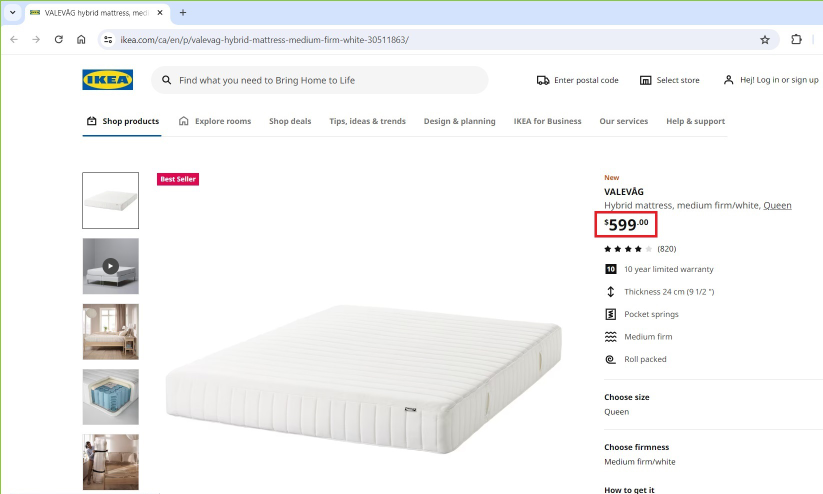This screenshot has height=494, width=823.
Task: Reload the page
Action: pos(59,40)
